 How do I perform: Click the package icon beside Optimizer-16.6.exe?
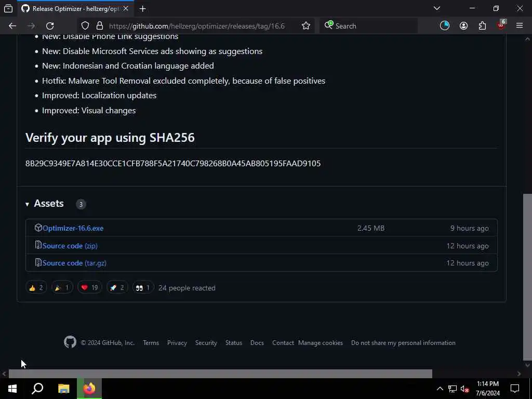click(x=38, y=228)
